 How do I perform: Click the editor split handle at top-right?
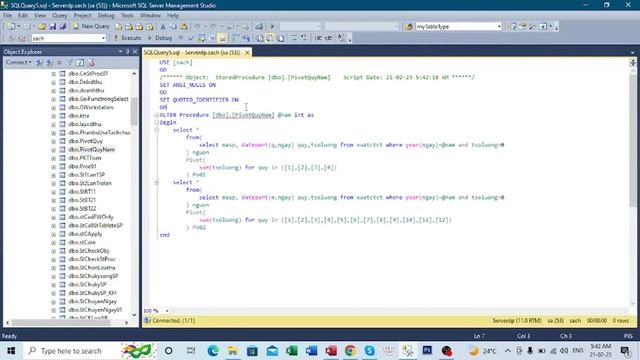click(x=633, y=63)
